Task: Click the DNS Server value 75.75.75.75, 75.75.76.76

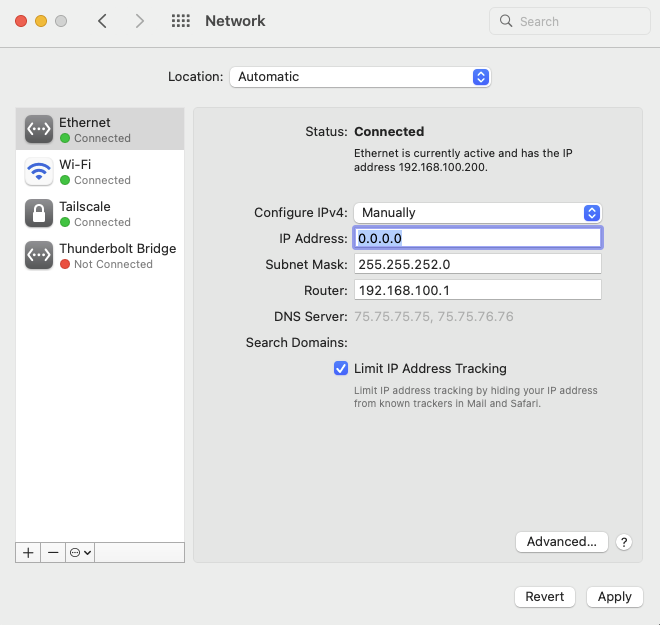Action: [x=434, y=316]
